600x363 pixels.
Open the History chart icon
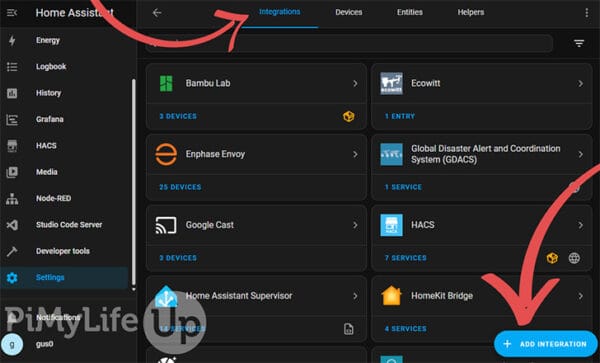point(12,93)
